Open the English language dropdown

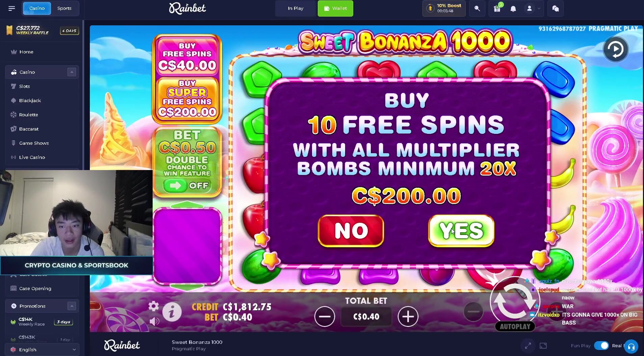click(x=42, y=350)
